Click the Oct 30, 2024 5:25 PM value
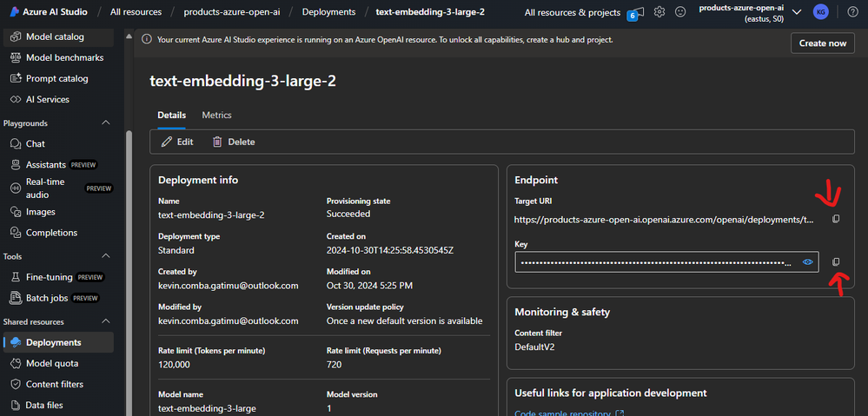This screenshot has width=868, height=416. (x=369, y=286)
